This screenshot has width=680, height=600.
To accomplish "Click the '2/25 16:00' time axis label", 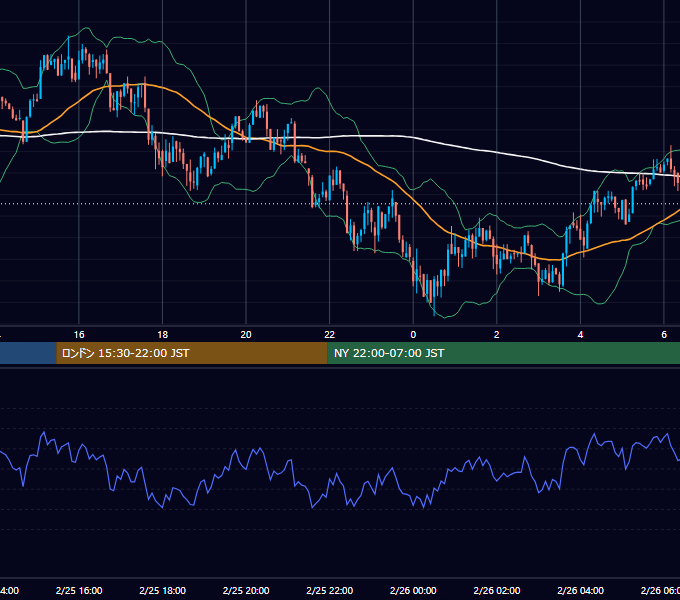I will (x=79, y=590).
